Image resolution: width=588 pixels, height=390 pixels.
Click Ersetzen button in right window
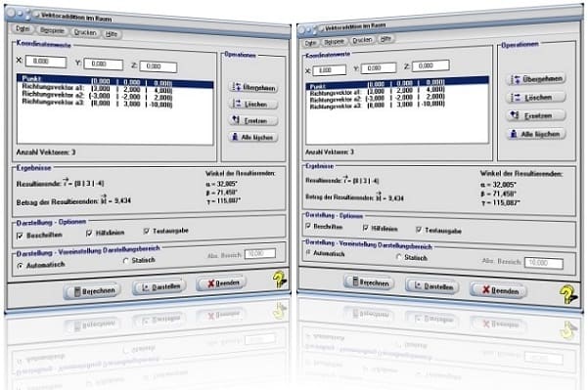coord(536,115)
